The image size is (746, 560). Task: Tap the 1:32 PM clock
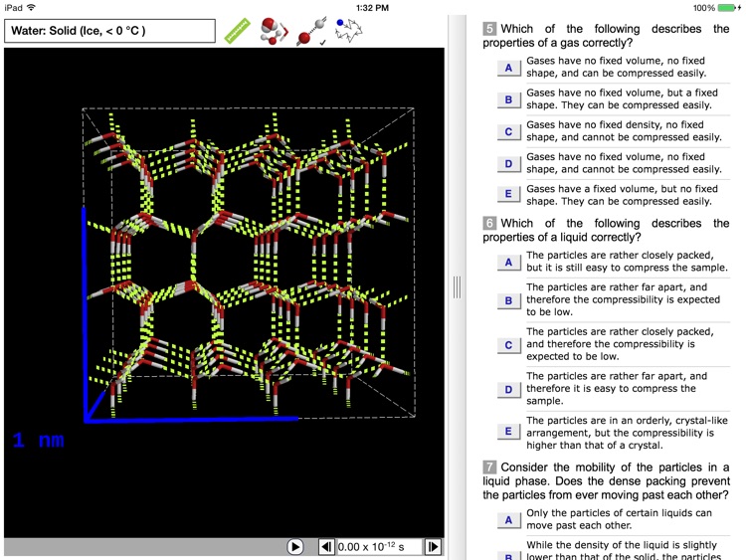click(x=373, y=8)
